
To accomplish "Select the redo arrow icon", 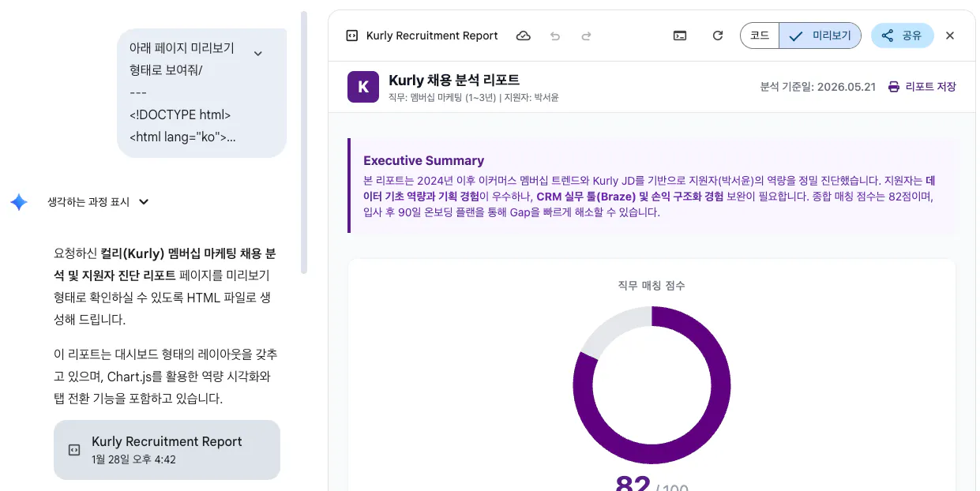I will [x=585, y=36].
